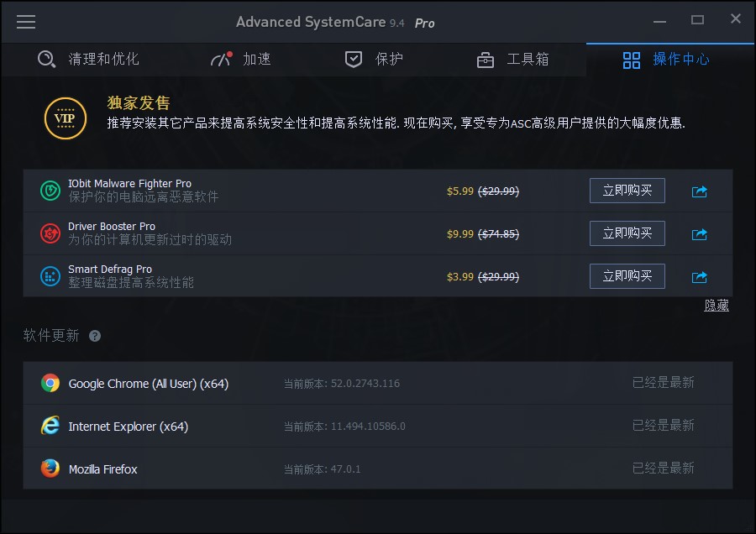Buy Driver Booster Pro with 立即购买
Image resolution: width=756 pixels, height=534 pixels.
click(x=627, y=233)
